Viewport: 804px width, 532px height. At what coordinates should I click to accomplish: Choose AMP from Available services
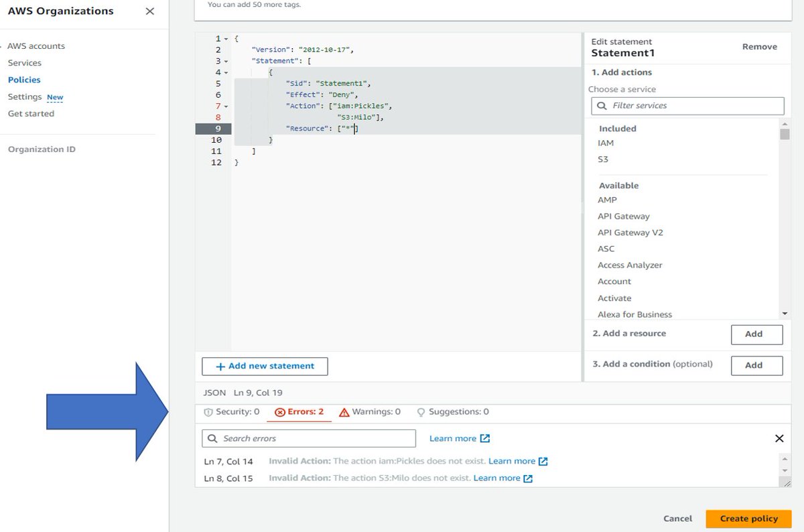(x=607, y=200)
